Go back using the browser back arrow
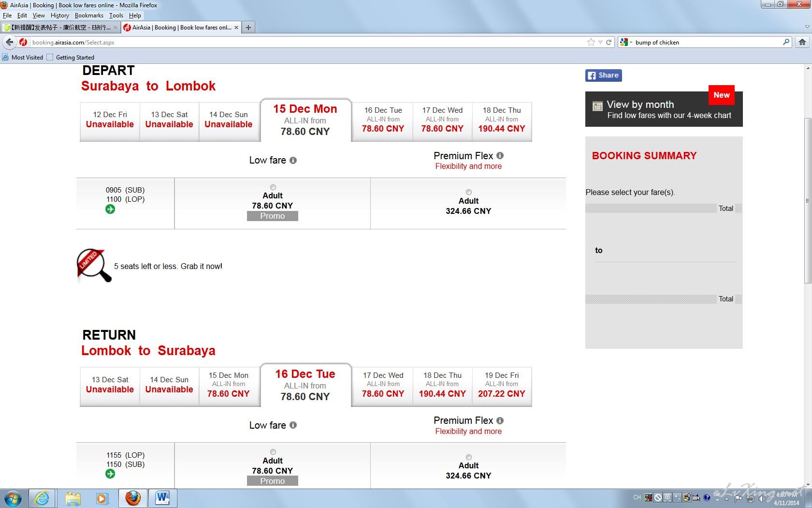 click(x=10, y=42)
